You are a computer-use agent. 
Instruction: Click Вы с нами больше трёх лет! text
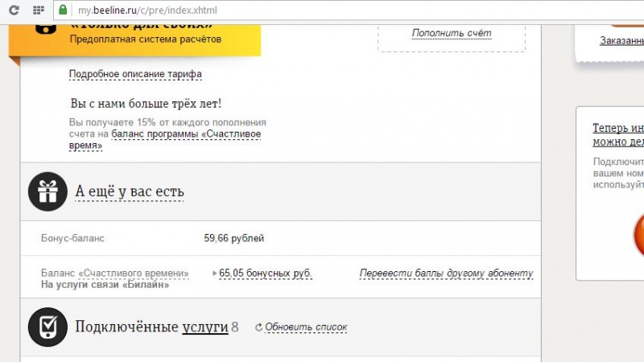(x=146, y=104)
